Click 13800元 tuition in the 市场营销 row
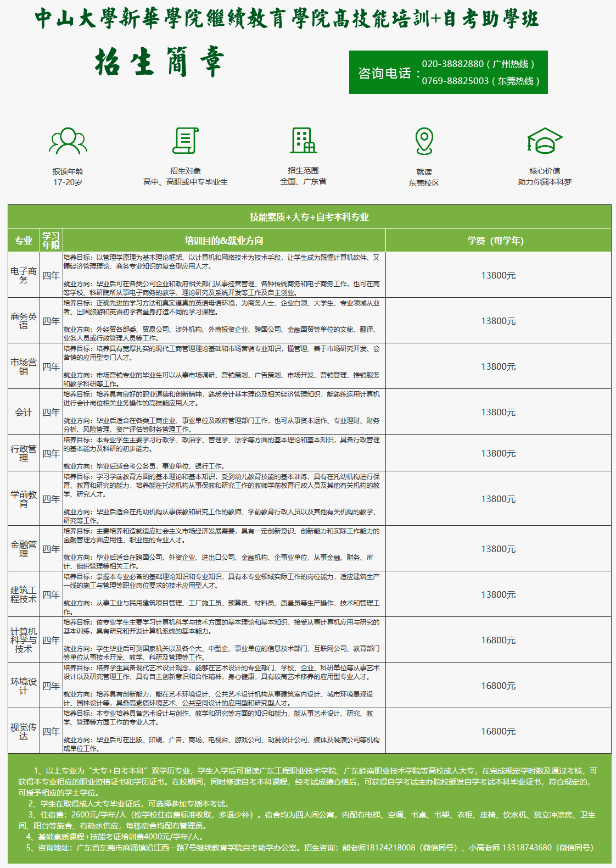The height and width of the screenshot is (868, 616). coord(499,366)
